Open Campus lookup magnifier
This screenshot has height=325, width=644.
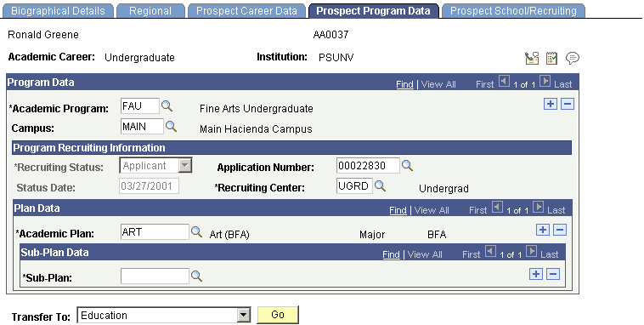171,126
